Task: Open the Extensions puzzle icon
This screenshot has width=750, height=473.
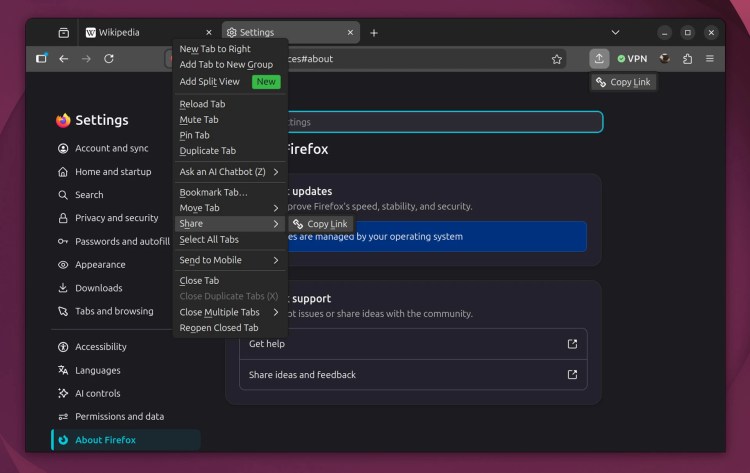Action: [x=687, y=58]
